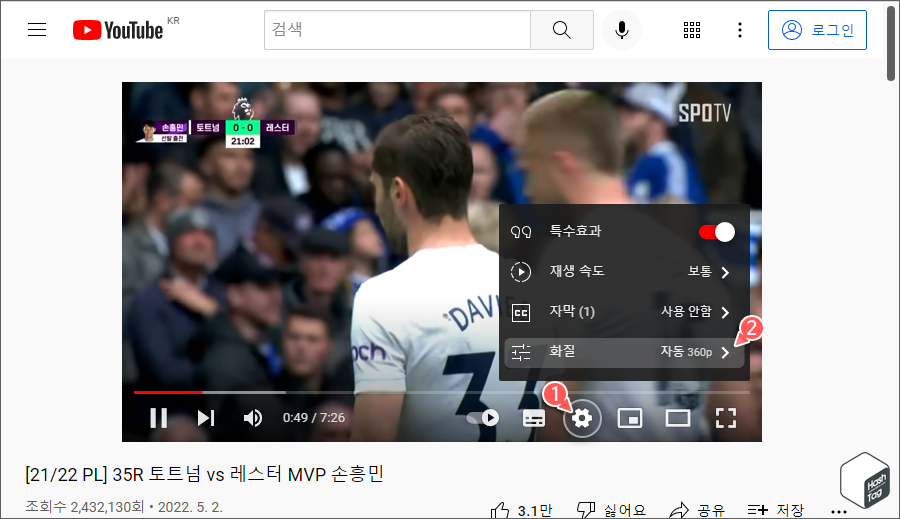Toggle the 특수효과 switch off
Viewport: 900px width, 519px height.
[716, 232]
